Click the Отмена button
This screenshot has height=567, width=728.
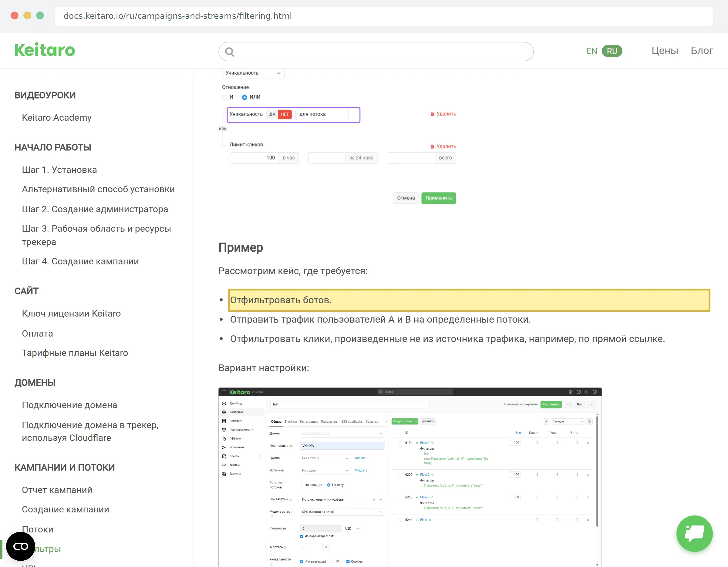pyautogui.click(x=406, y=198)
